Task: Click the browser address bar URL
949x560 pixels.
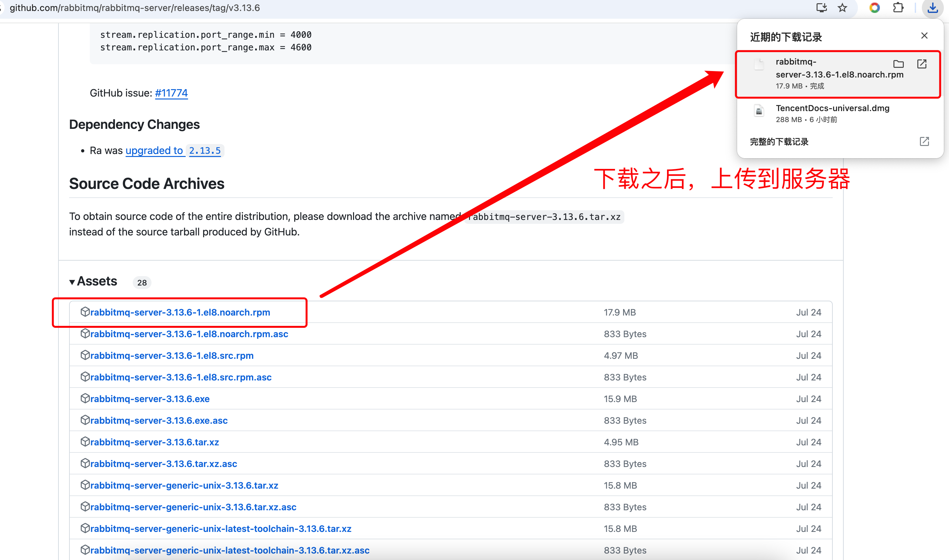Action: 135,8
